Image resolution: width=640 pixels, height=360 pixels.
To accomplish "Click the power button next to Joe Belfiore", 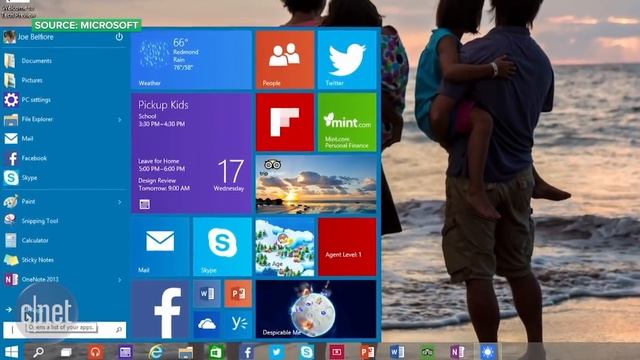I will coord(119,37).
